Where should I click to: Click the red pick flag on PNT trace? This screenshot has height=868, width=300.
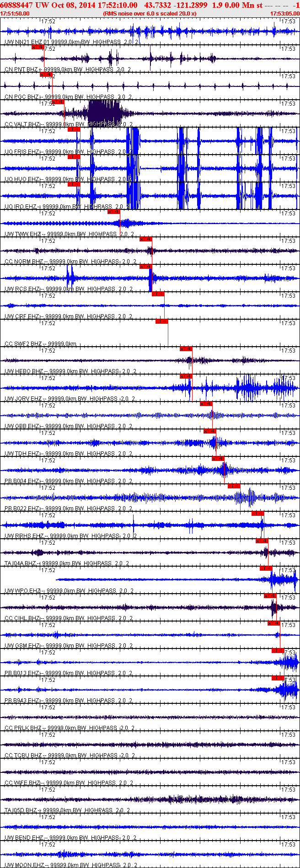click(37, 47)
